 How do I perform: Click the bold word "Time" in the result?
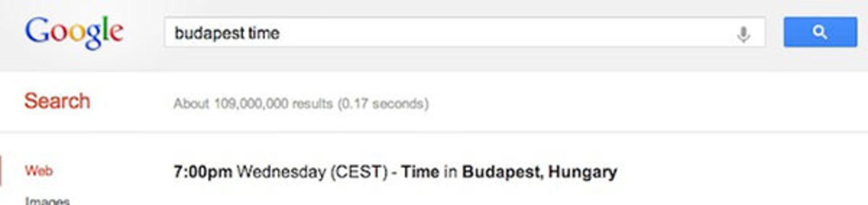click(x=420, y=172)
